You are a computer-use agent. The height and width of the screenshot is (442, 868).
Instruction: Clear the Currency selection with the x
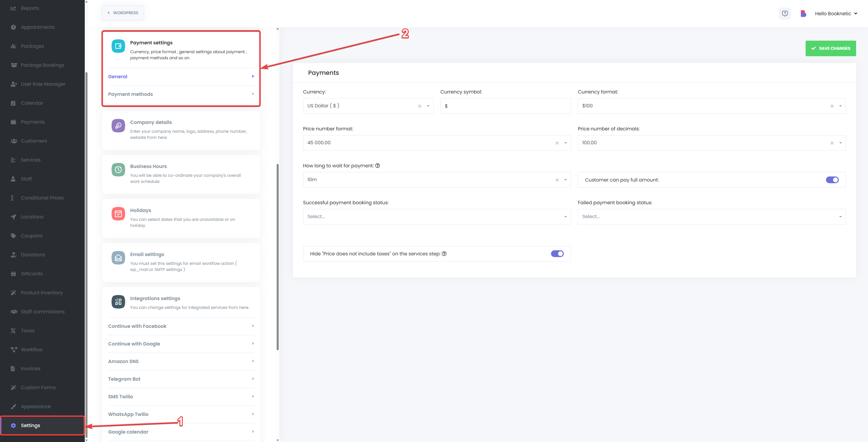click(x=419, y=106)
